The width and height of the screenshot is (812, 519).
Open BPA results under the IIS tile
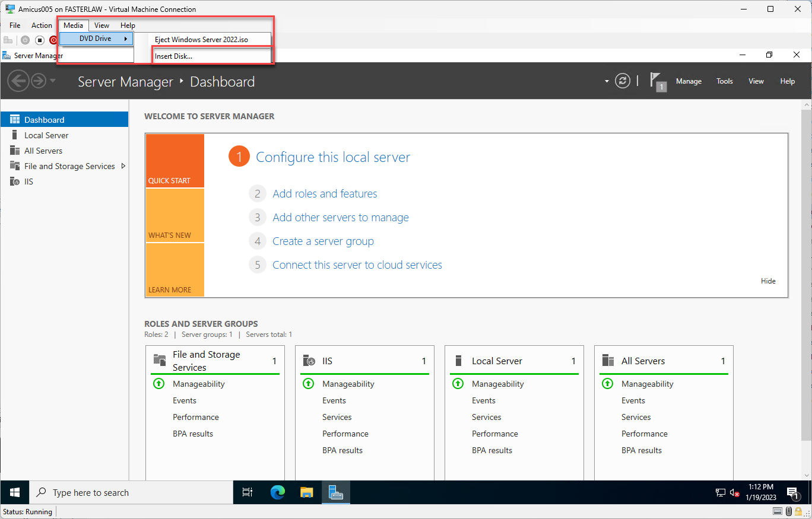(342, 450)
